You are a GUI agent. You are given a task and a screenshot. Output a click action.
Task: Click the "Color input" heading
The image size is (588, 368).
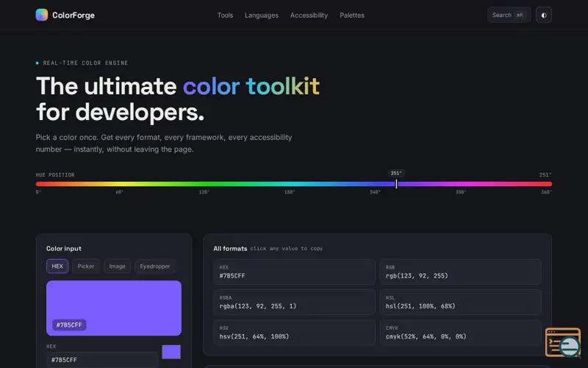point(64,249)
